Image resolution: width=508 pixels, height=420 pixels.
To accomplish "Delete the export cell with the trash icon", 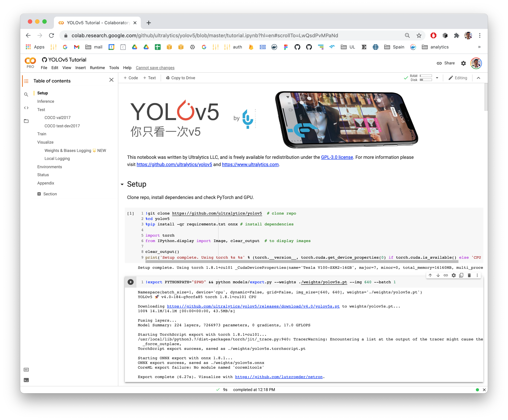I will click(469, 275).
